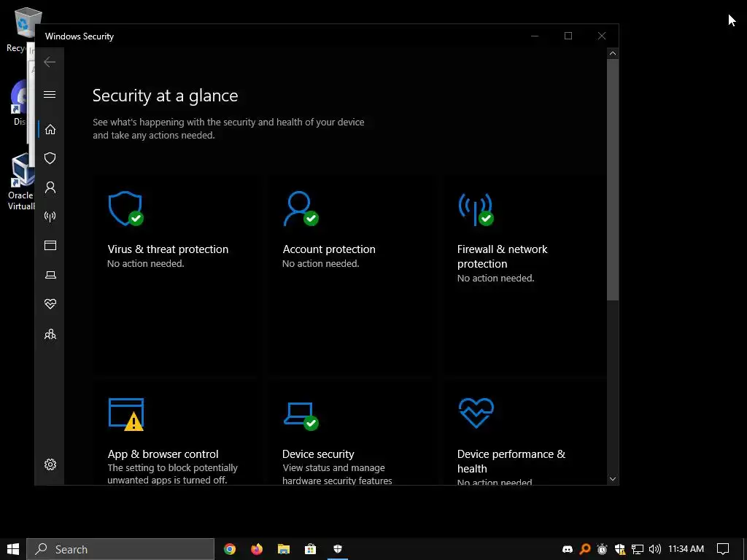Open Device security tile title

click(318, 454)
